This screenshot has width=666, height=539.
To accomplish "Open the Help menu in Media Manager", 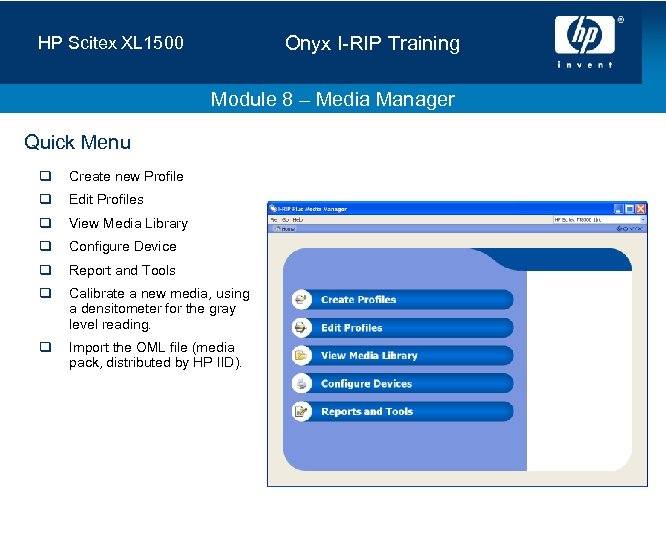I will (298, 220).
